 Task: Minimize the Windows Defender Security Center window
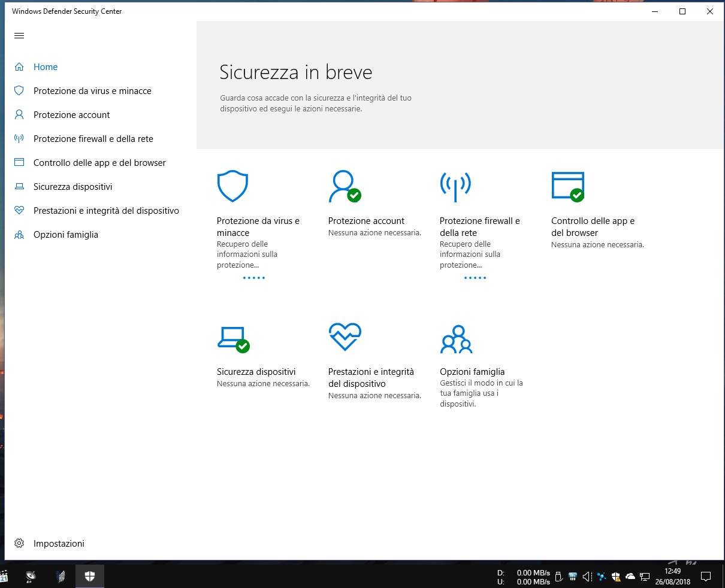(x=655, y=11)
